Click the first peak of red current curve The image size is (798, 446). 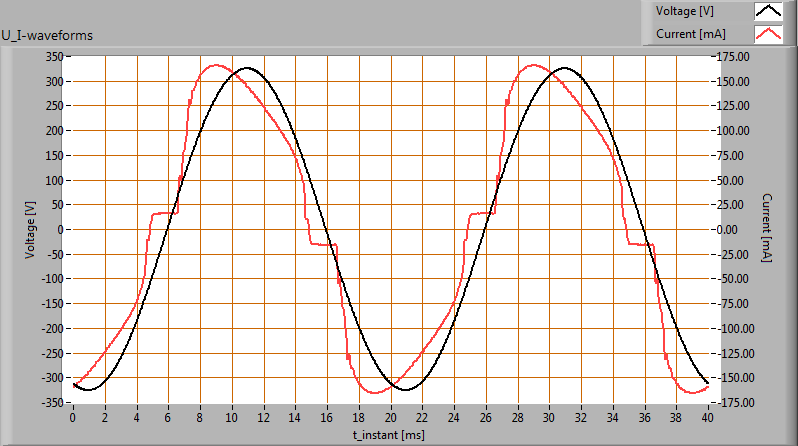tap(216, 66)
